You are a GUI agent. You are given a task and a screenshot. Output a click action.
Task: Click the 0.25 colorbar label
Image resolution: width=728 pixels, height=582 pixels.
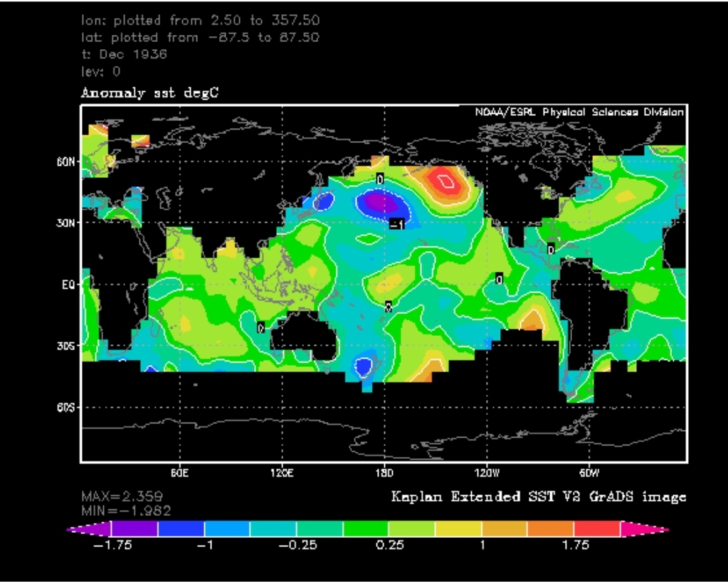[390, 545]
